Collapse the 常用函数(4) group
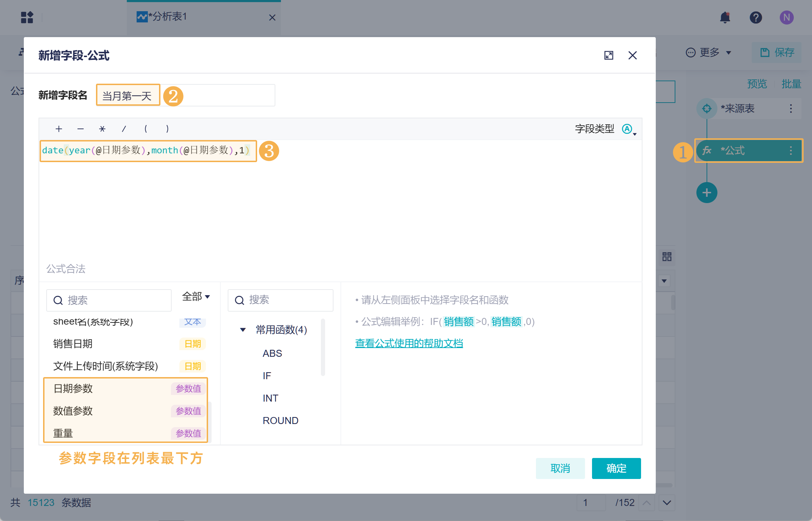Screen dimensions: 812x521 click(x=243, y=330)
